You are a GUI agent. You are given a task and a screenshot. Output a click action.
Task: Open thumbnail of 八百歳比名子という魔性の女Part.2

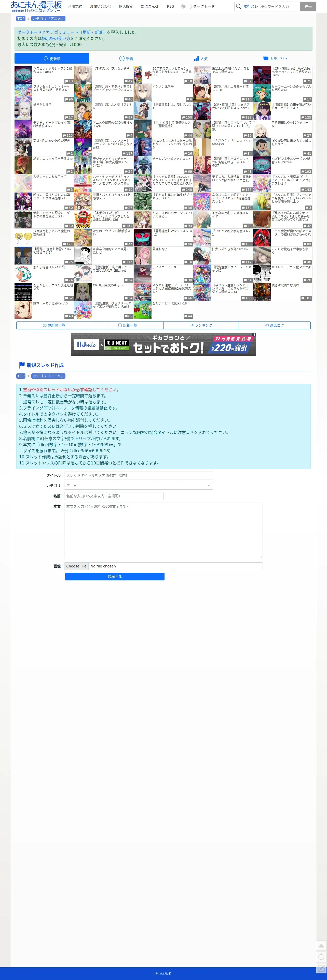23,237
